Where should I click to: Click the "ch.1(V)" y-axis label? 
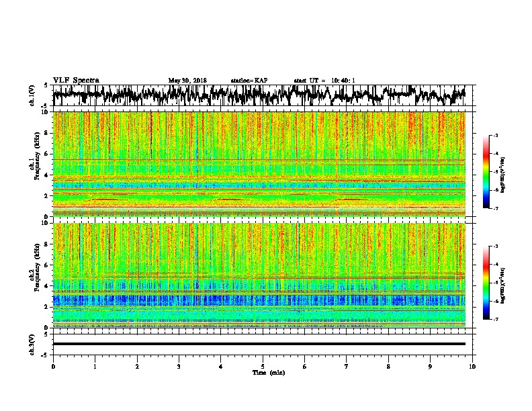pos(32,95)
